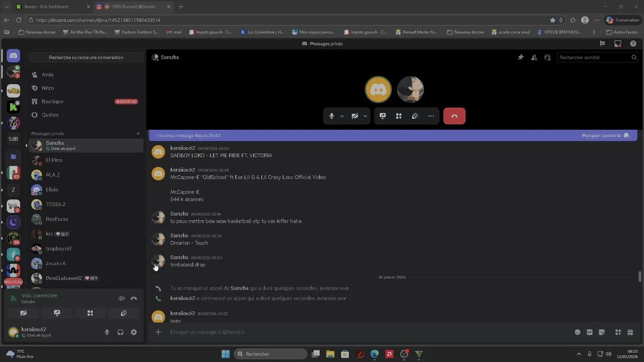Send a gift from message bar
Image resolution: width=644 pixels, height=362 pixels.
point(630,332)
